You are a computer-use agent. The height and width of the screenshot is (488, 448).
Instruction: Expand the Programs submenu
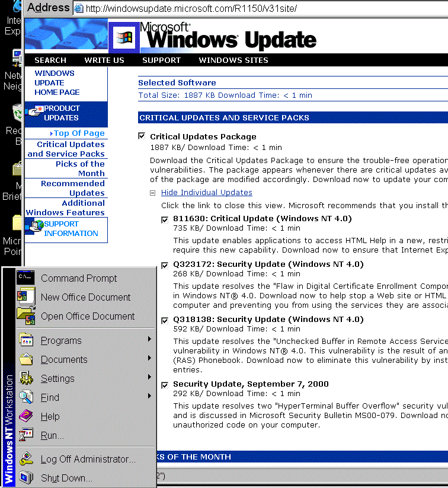click(61, 340)
